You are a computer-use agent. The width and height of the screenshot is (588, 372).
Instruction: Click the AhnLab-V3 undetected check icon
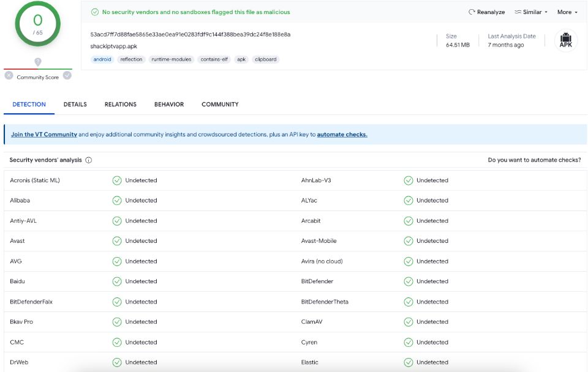[409, 180]
